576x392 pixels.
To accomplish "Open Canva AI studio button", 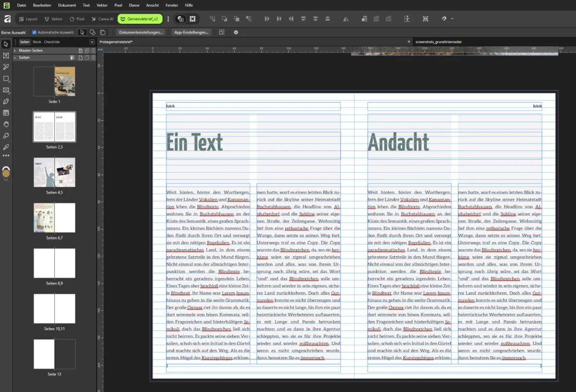I will coord(102,19).
